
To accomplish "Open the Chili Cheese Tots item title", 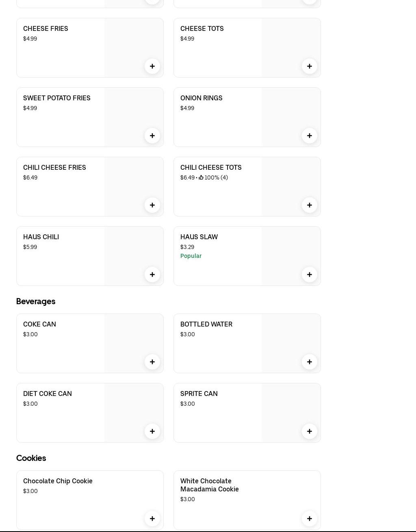I will coord(211,167).
